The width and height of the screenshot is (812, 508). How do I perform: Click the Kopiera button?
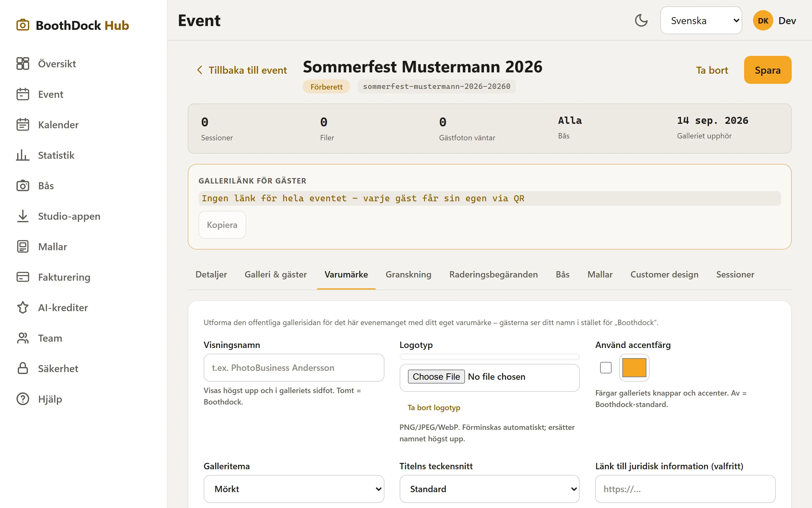(222, 225)
